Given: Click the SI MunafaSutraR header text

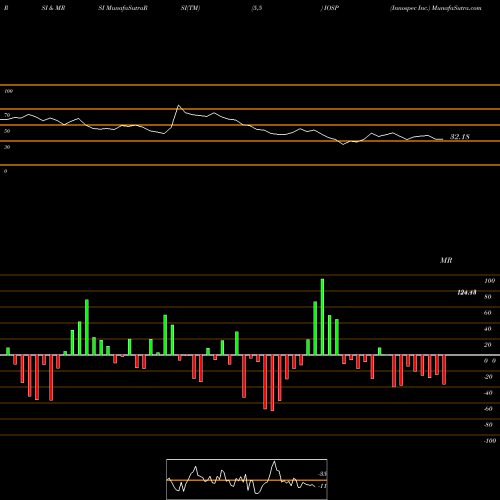Looking at the screenshot, I should click(x=123, y=8).
